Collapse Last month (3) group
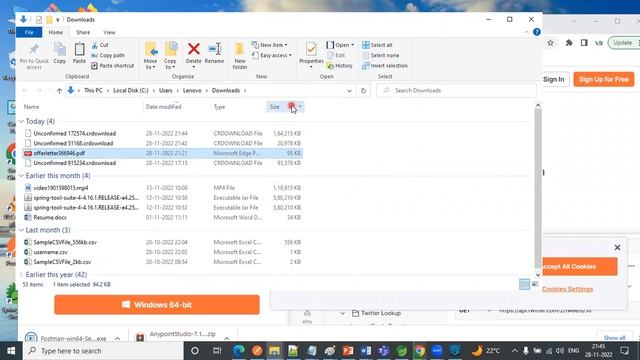 [21, 230]
